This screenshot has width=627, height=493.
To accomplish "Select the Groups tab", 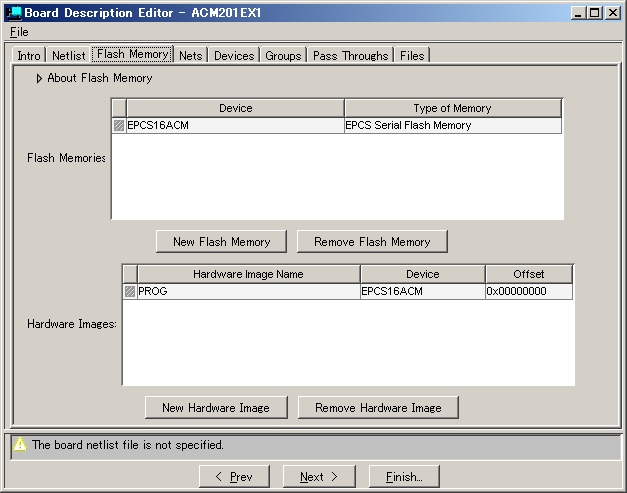I will (x=283, y=56).
